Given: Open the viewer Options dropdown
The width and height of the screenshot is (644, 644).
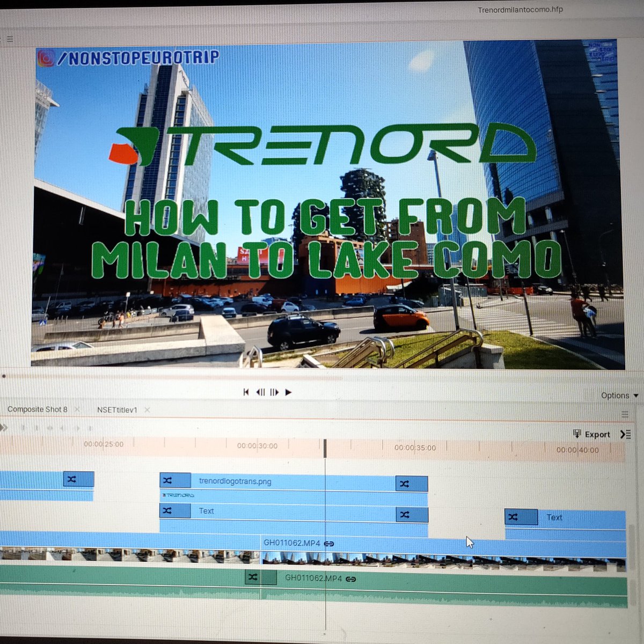Looking at the screenshot, I should 620,396.
